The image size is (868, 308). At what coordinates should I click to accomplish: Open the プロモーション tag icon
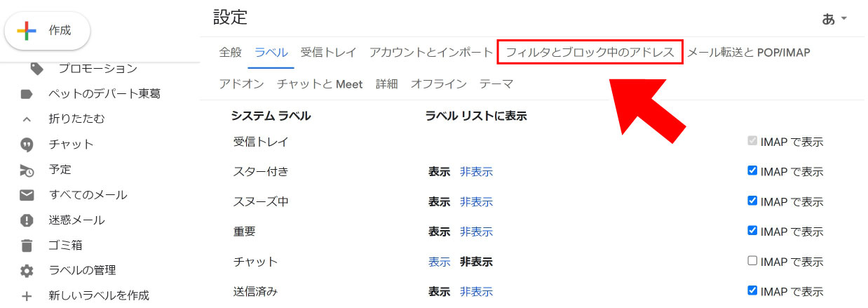36,69
